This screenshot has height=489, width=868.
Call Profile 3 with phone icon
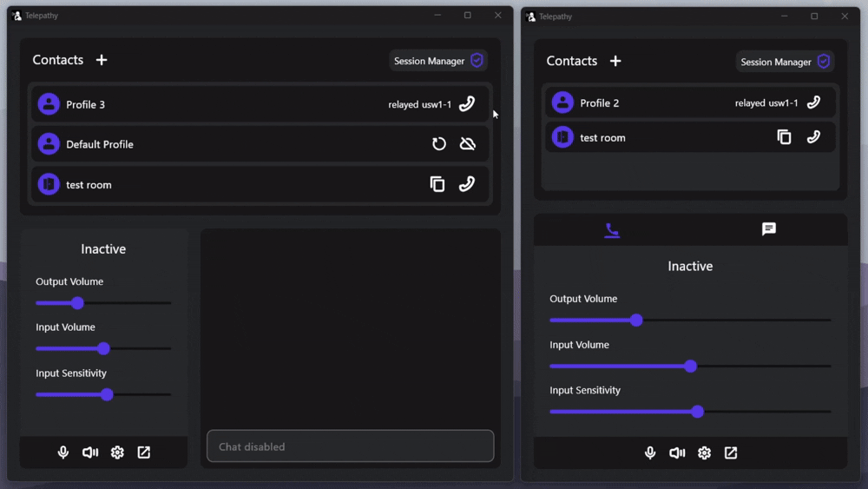[x=467, y=104]
